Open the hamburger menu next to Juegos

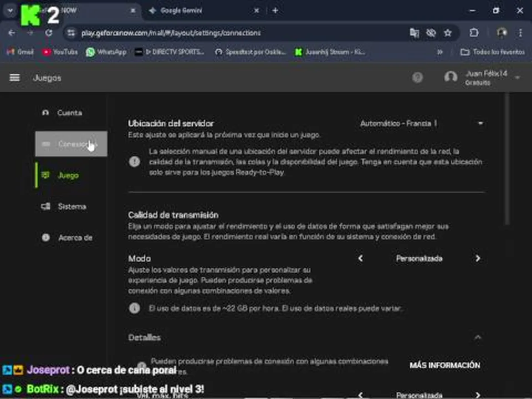click(x=14, y=78)
